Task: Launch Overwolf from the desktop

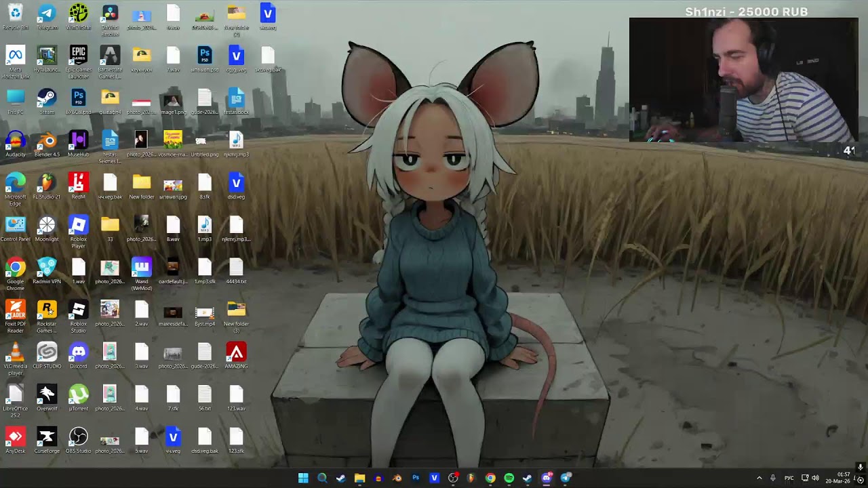Action: click(x=47, y=399)
